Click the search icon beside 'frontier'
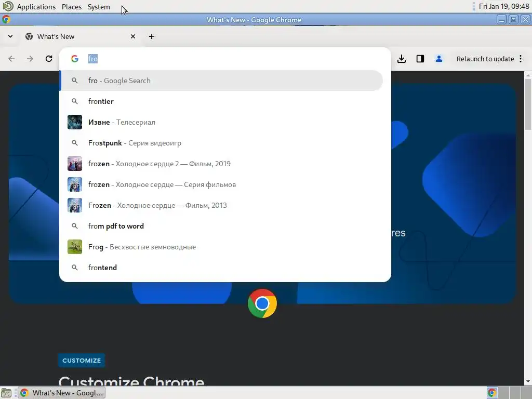This screenshot has width=532, height=399. pyautogui.click(x=75, y=101)
